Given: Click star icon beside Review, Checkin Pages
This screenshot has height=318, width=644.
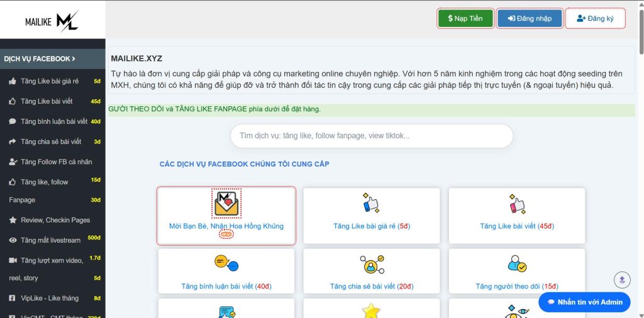Looking at the screenshot, I should (13, 220).
